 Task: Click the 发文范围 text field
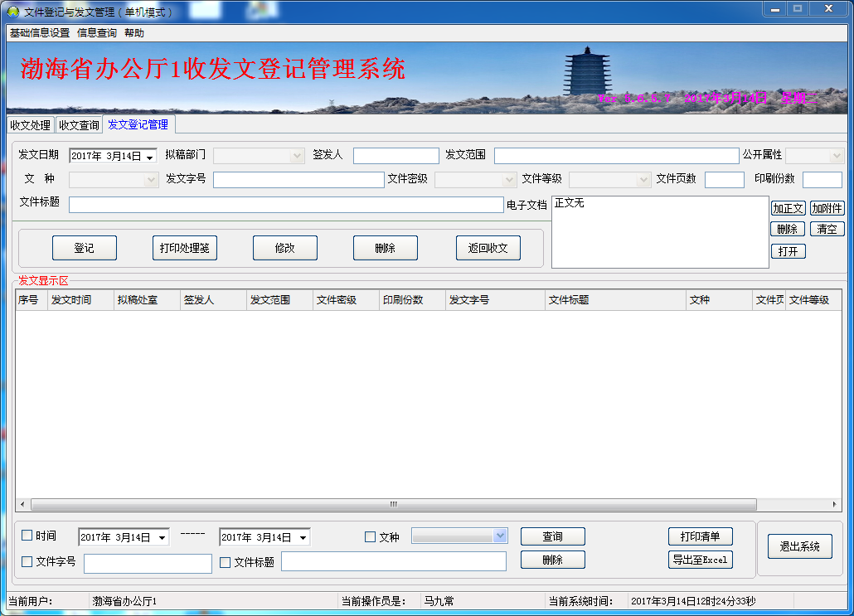coord(617,156)
